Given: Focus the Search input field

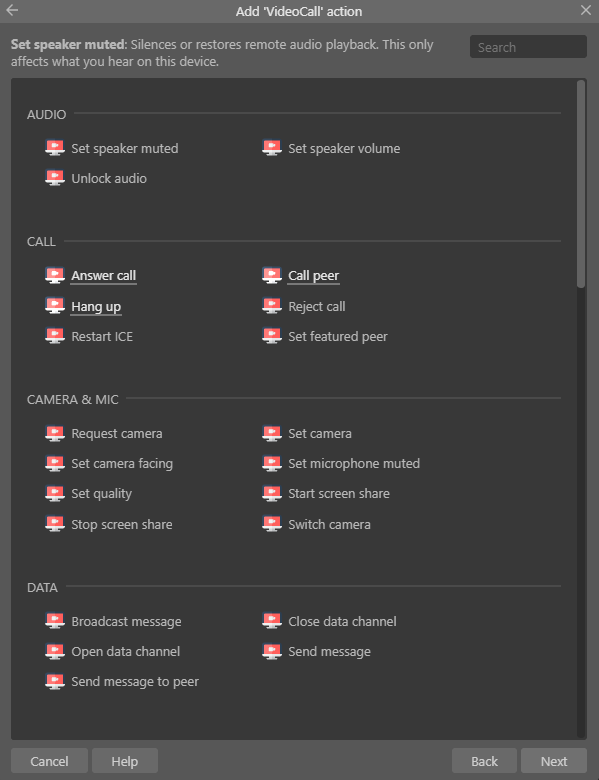Looking at the screenshot, I should 528,47.
